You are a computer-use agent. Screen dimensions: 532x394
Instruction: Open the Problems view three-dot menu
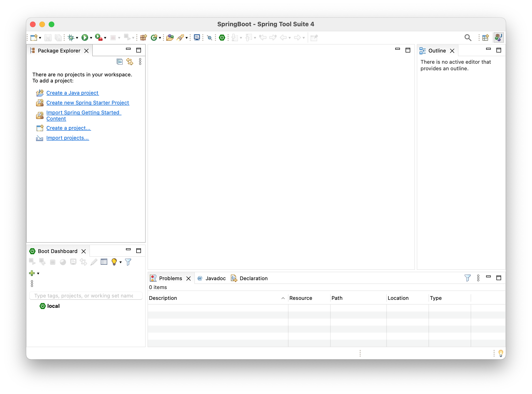478,278
